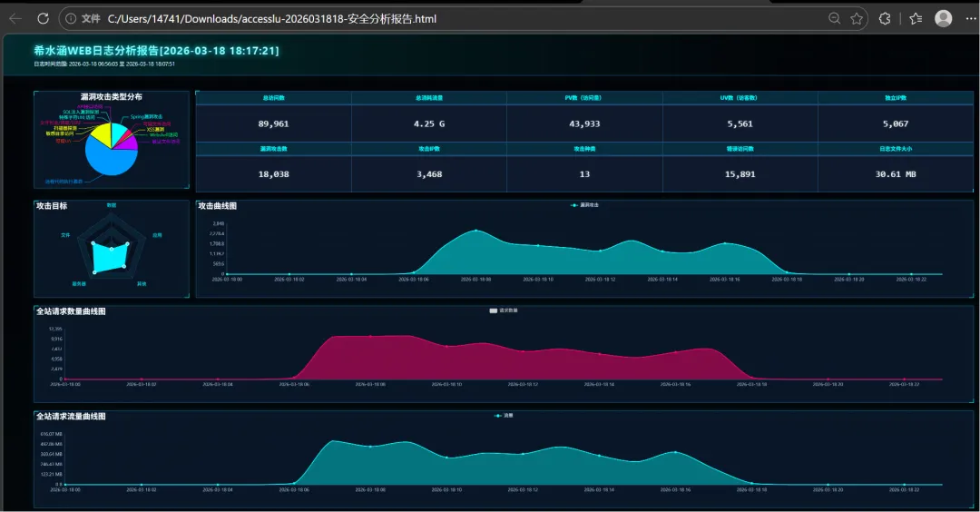Click the purple slice of the pie chart
Image resolution: width=980 pixels, height=512 pixels.
128,143
